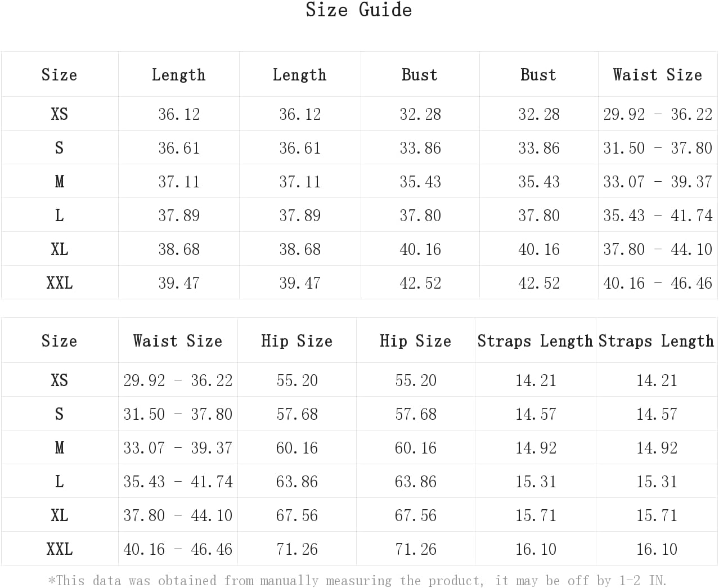Click 63.86 in the first Hip Size column
Viewport: 719px width, 588px height.
click(297, 482)
